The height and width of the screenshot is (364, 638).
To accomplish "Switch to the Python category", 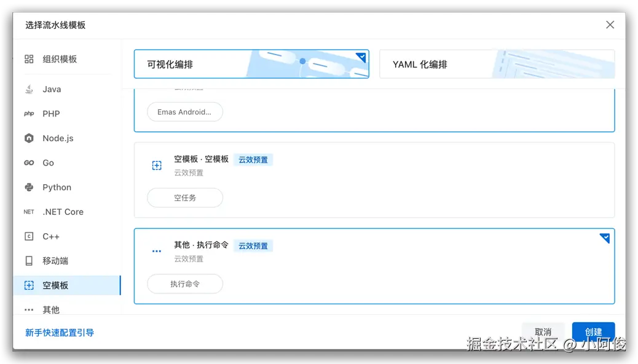I will click(67, 187).
